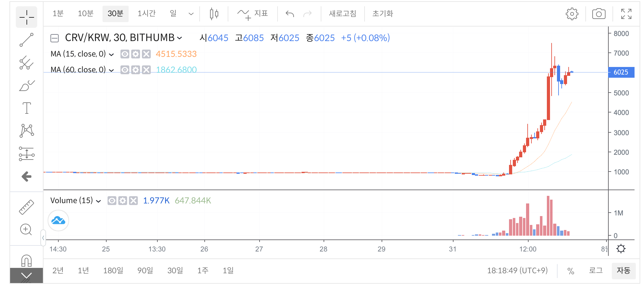Select the text annotation tool

(x=26, y=108)
